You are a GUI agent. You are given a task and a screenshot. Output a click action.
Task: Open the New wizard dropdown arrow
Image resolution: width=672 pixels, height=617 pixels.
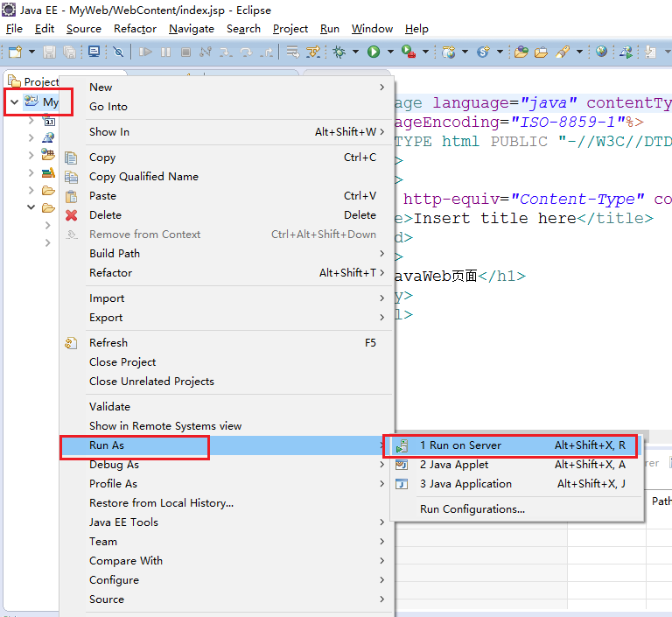[31, 52]
